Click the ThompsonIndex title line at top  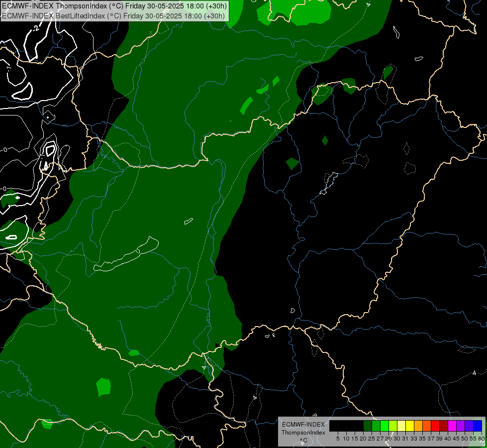(114, 6)
